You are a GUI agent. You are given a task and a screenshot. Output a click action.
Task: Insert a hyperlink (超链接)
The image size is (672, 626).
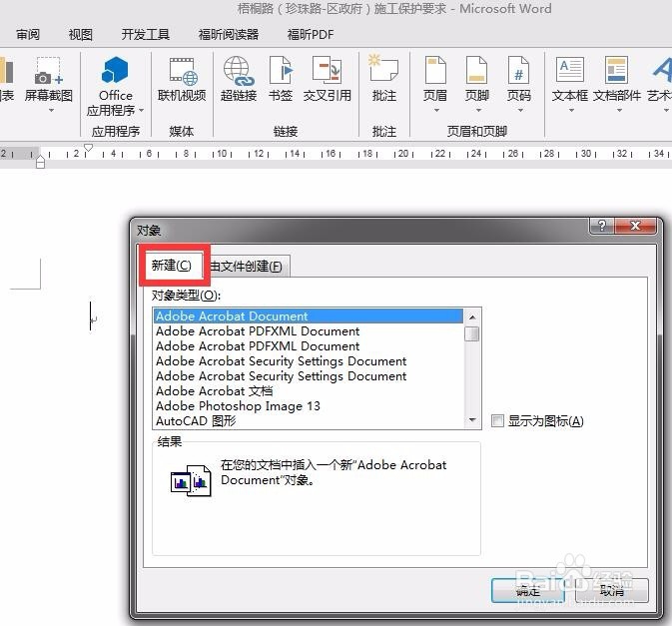pyautogui.click(x=239, y=79)
